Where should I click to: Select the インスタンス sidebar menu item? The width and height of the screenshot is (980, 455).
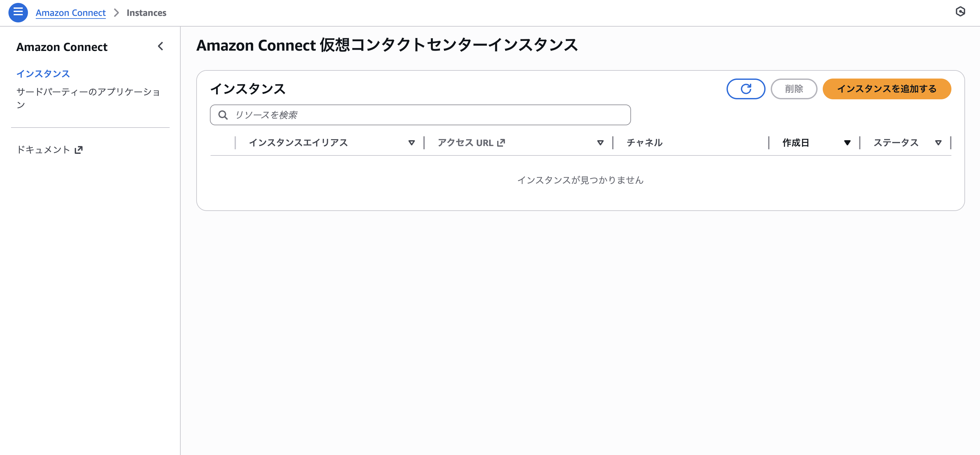[x=43, y=73]
